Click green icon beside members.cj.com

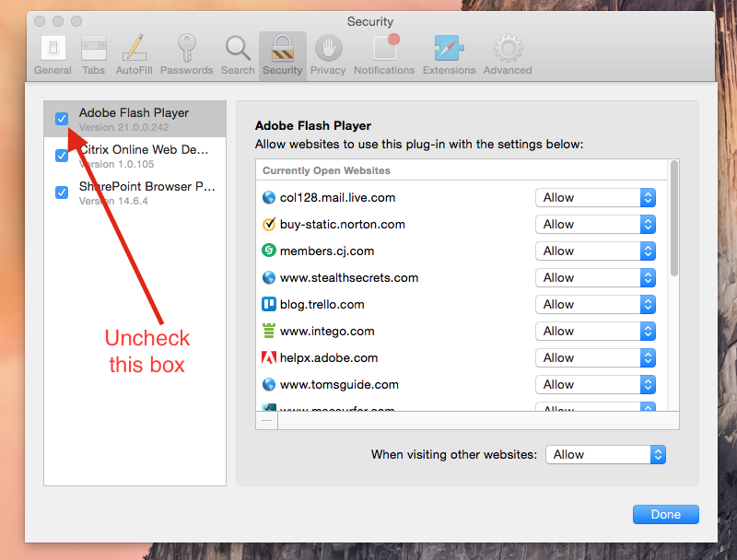[x=269, y=251]
